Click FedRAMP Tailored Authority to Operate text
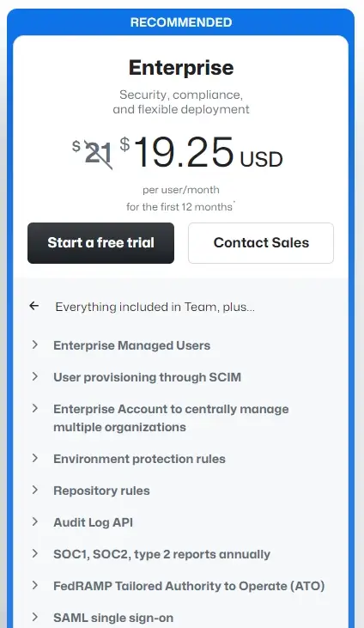 point(189,586)
